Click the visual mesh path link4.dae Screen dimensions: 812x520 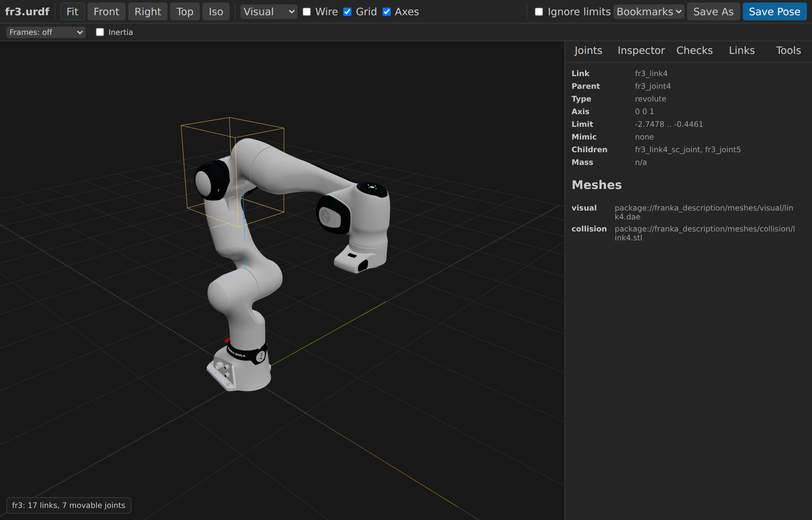coord(704,212)
